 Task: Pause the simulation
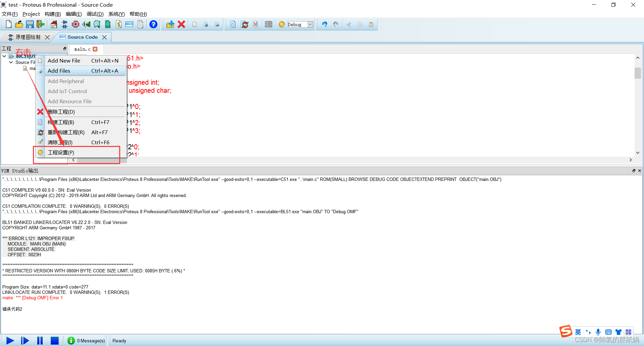pos(40,341)
